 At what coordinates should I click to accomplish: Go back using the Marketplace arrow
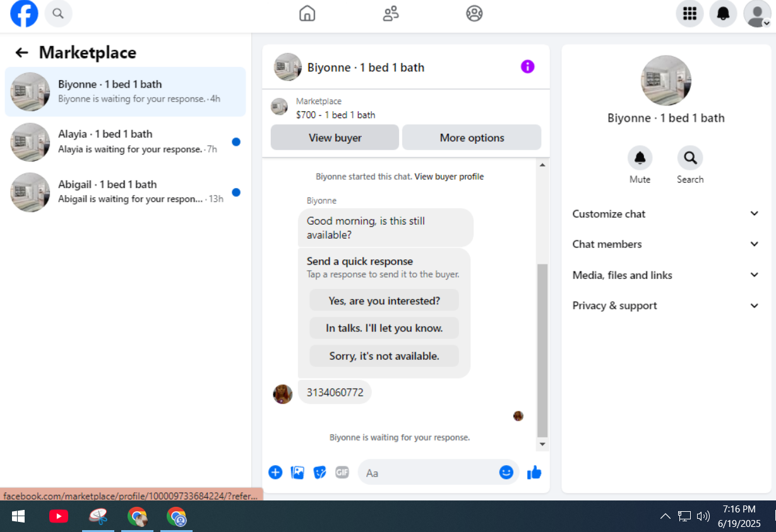click(x=22, y=52)
